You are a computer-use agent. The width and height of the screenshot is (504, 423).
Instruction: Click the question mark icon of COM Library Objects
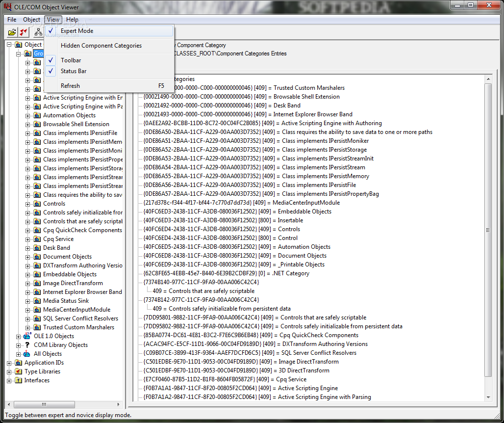(x=27, y=345)
